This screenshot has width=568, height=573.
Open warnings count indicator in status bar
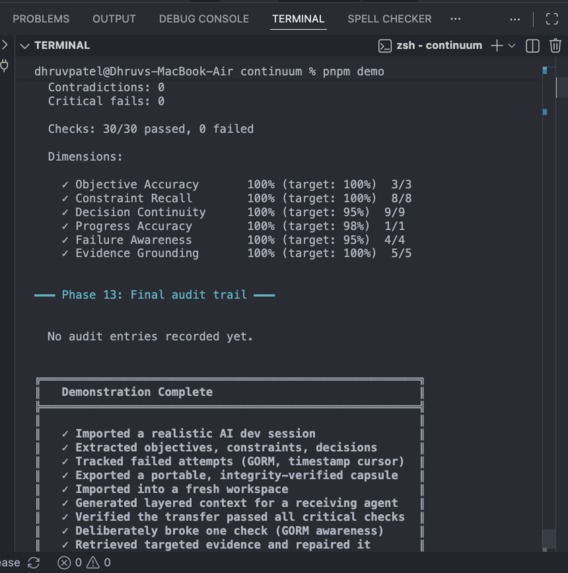coord(98,562)
